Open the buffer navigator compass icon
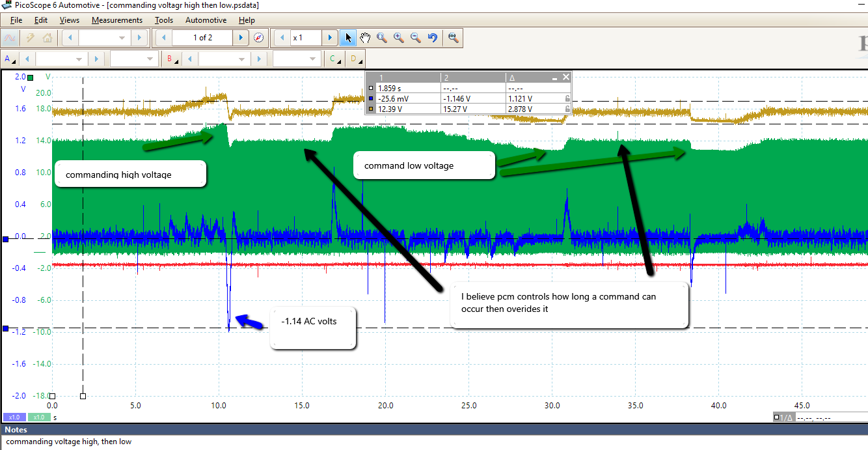This screenshot has height=450, width=868. coord(258,38)
